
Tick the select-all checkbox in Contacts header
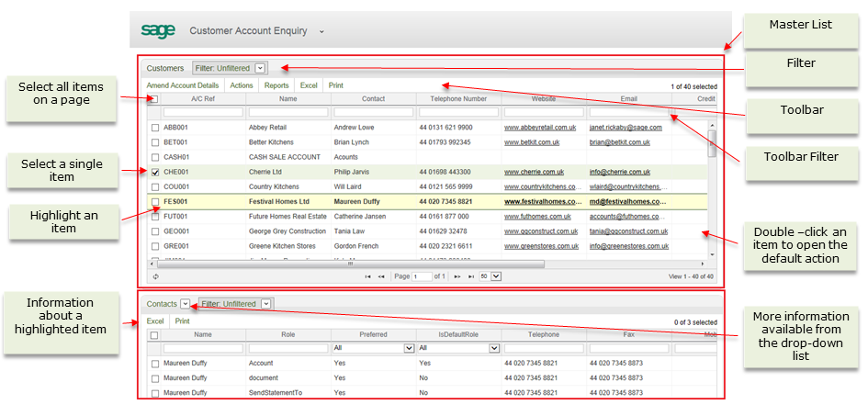click(154, 335)
